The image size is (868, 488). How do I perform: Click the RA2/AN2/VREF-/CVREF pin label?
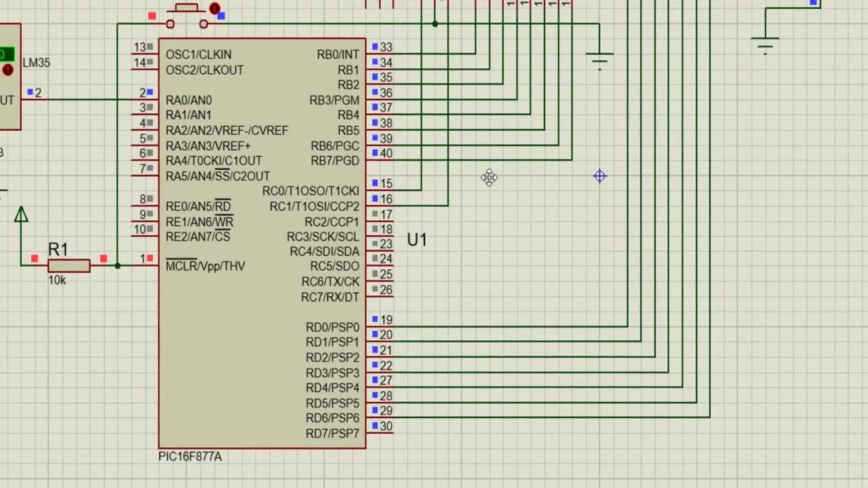coord(227,130)
